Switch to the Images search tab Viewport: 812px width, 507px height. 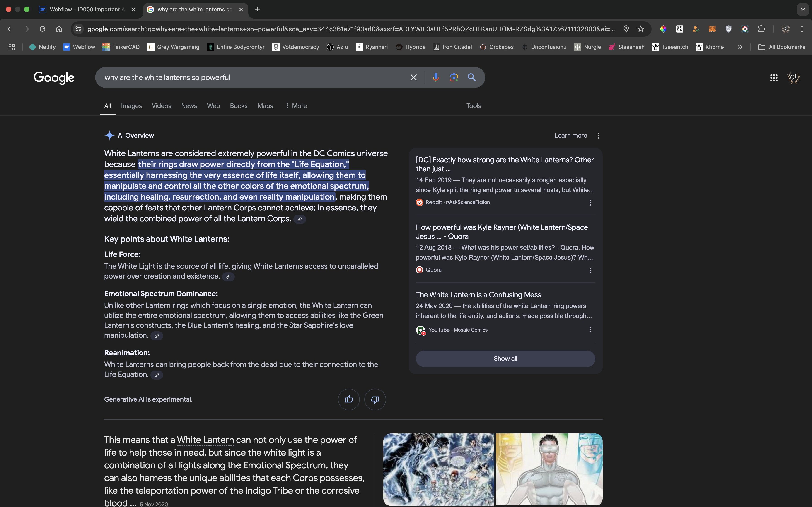(x=131, y=106)
